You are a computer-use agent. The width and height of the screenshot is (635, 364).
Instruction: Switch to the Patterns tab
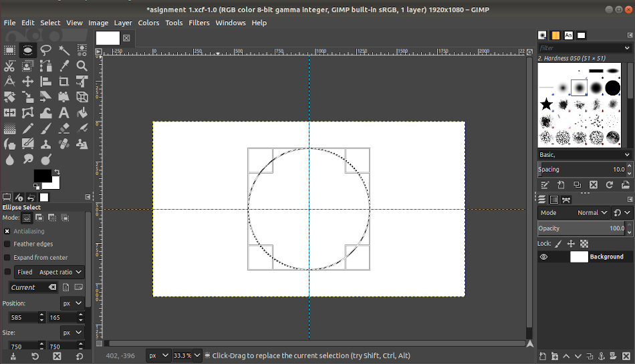tap(555, 35)
